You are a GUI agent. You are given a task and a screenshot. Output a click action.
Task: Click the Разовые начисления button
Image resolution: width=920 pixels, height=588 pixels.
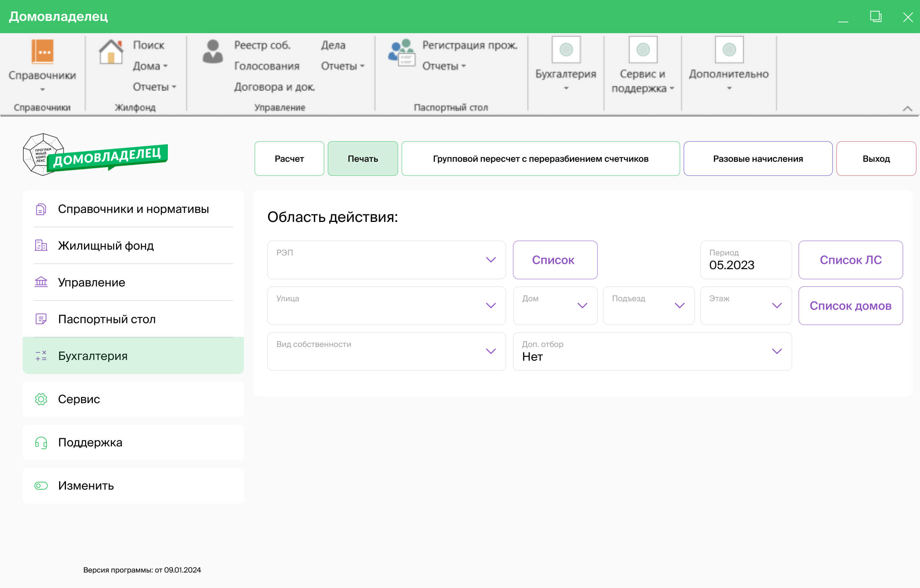[x=758, y=159]
